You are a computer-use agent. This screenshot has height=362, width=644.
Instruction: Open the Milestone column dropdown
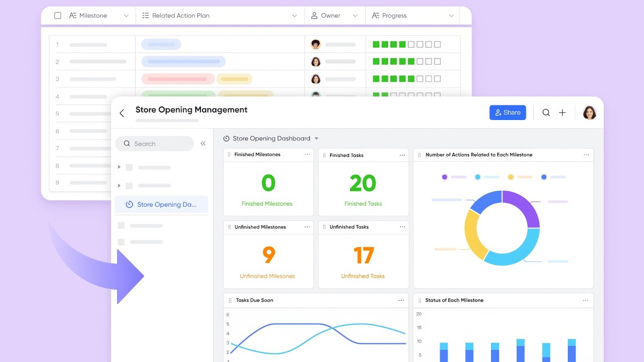point(126,15)
